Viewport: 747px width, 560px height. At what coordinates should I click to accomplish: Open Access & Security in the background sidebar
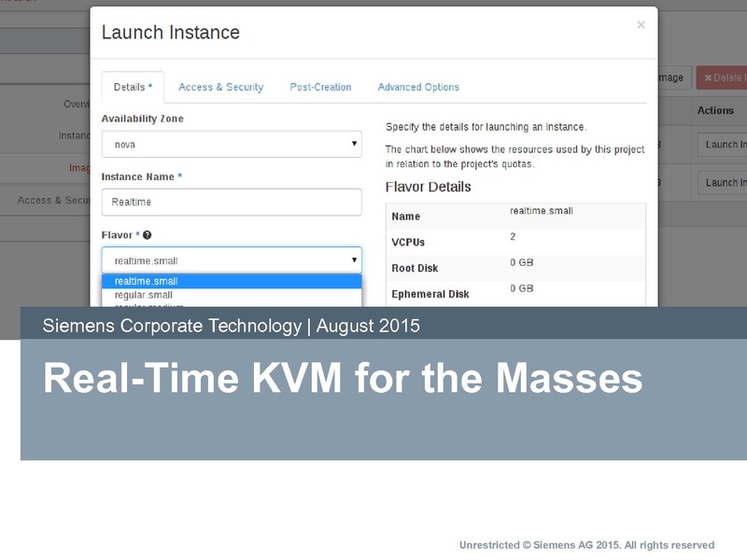[53, 200]
